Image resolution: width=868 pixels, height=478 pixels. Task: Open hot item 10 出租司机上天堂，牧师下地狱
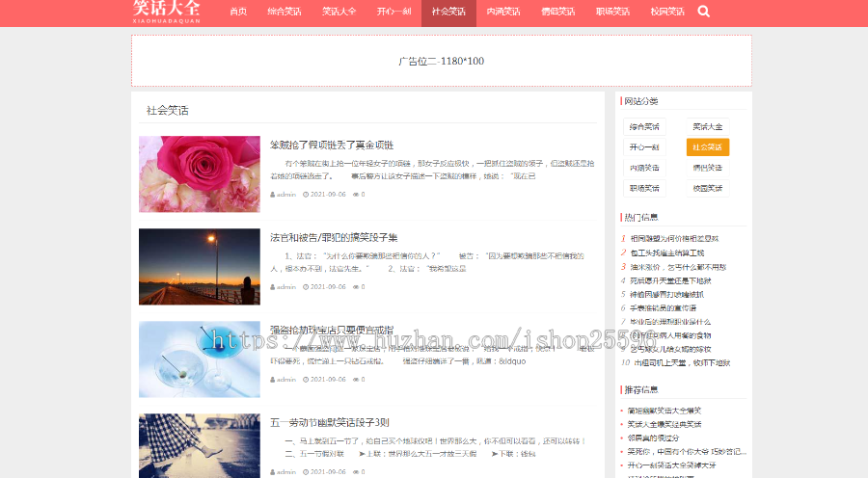point(682,363)
